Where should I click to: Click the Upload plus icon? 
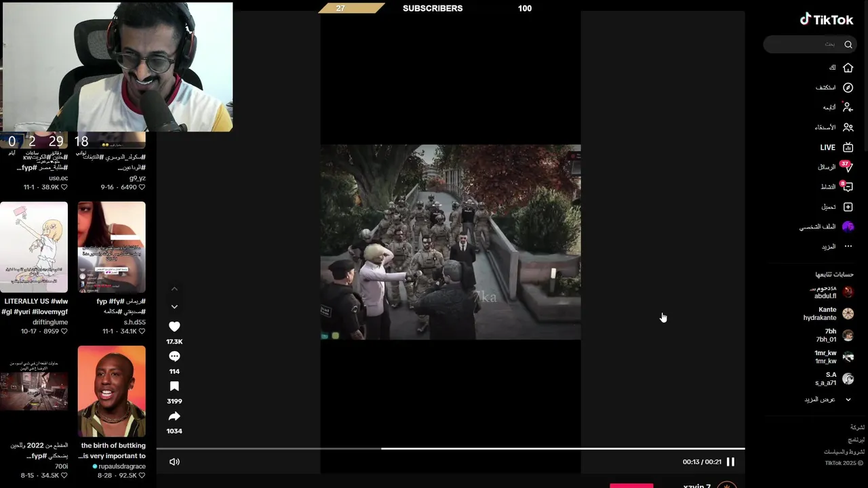click(848, 207)
